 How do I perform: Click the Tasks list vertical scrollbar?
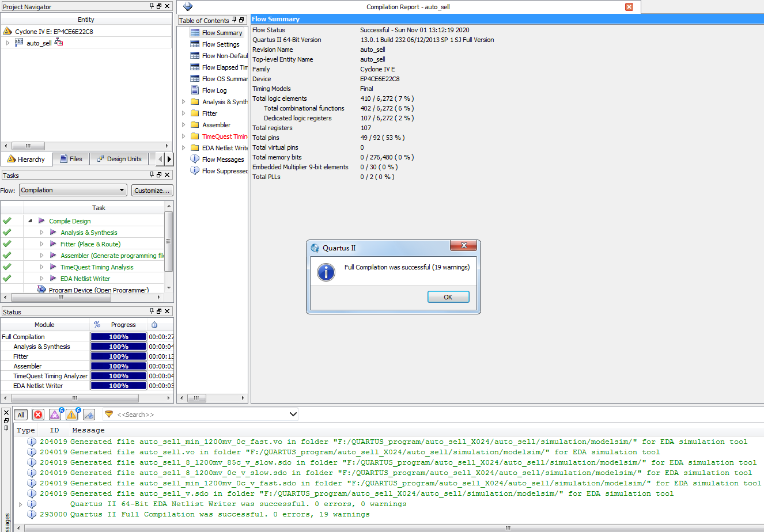(x=169, y=241)
